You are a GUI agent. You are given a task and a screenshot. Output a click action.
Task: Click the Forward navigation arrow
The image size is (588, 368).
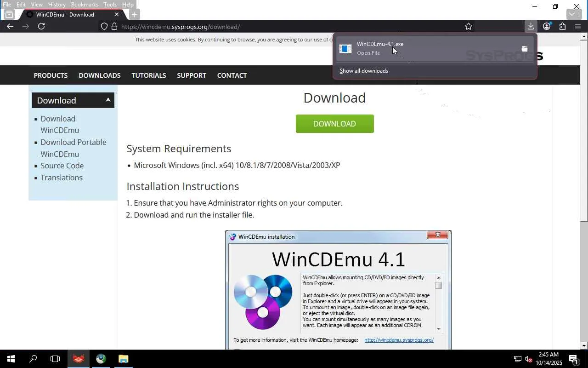(x=26, y=26)
